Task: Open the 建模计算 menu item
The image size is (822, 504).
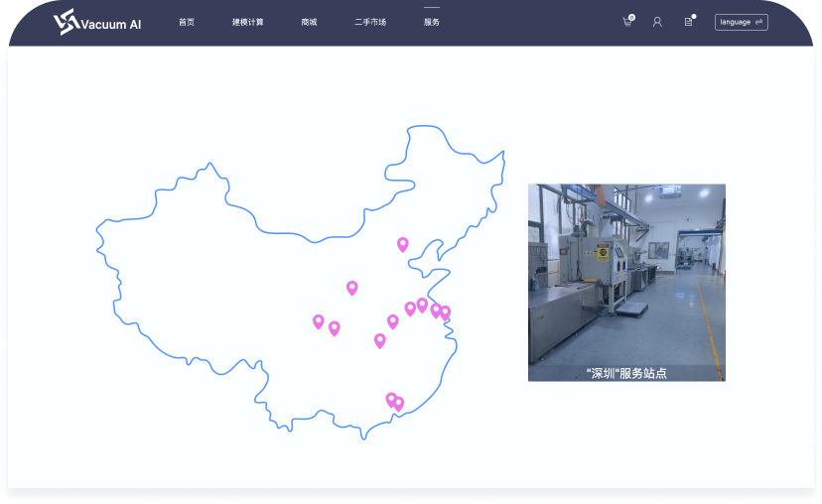Action: tap(247, 22)
